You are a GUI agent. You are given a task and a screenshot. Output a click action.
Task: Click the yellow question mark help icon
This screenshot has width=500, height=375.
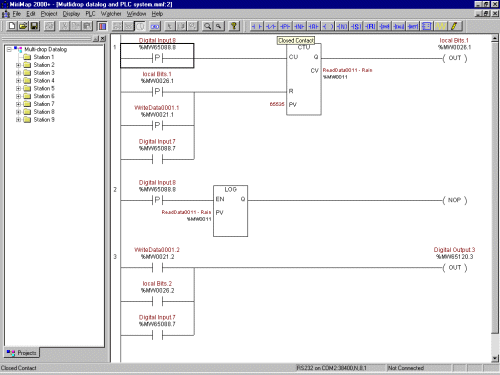[234, 26]
